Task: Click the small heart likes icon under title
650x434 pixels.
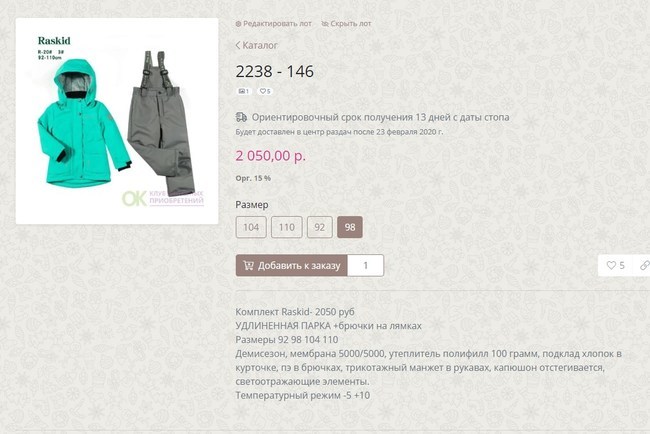Action: tap(263, 91)
